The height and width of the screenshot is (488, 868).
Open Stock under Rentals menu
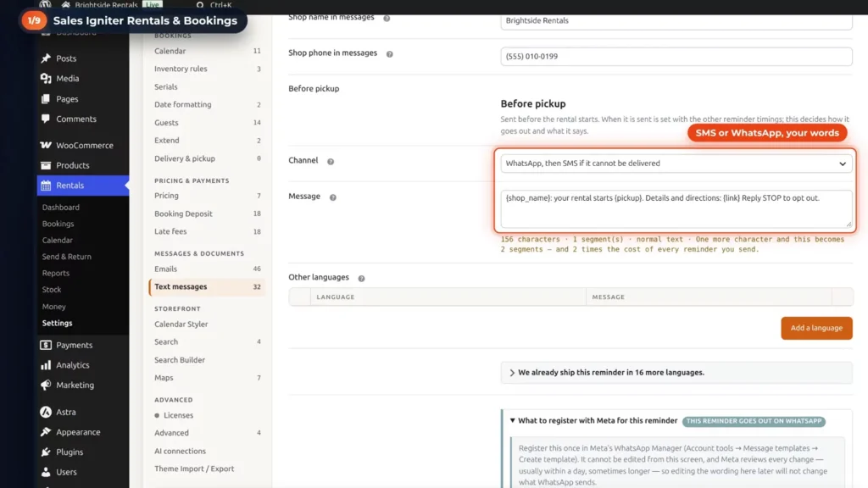(x=52, y=290)
